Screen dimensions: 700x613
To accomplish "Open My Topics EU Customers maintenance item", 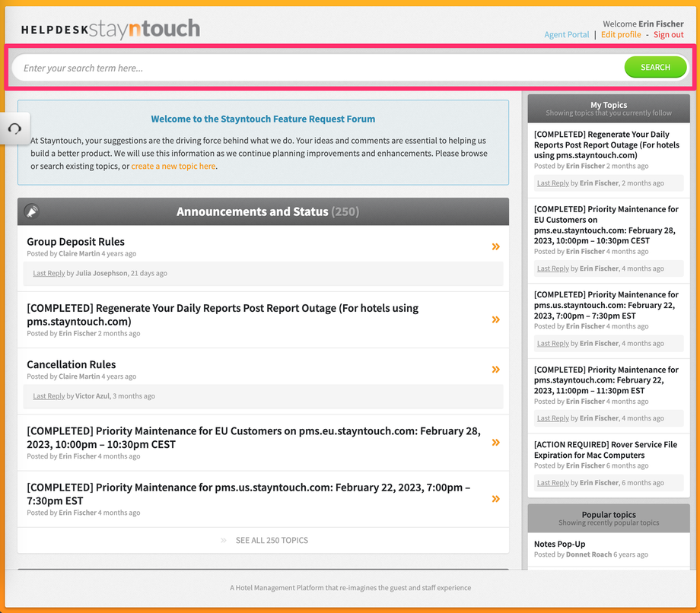I will [606, 225].
